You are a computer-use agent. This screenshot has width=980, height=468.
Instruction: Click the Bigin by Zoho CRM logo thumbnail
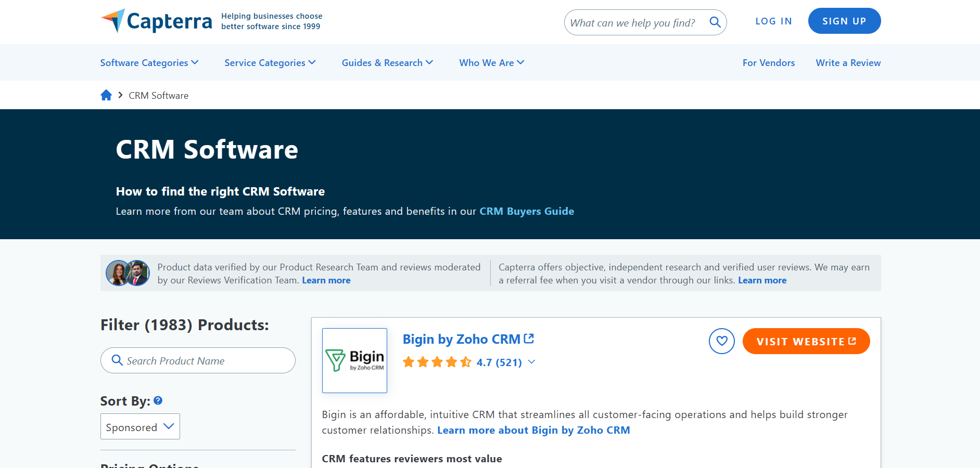pos(354,360)
